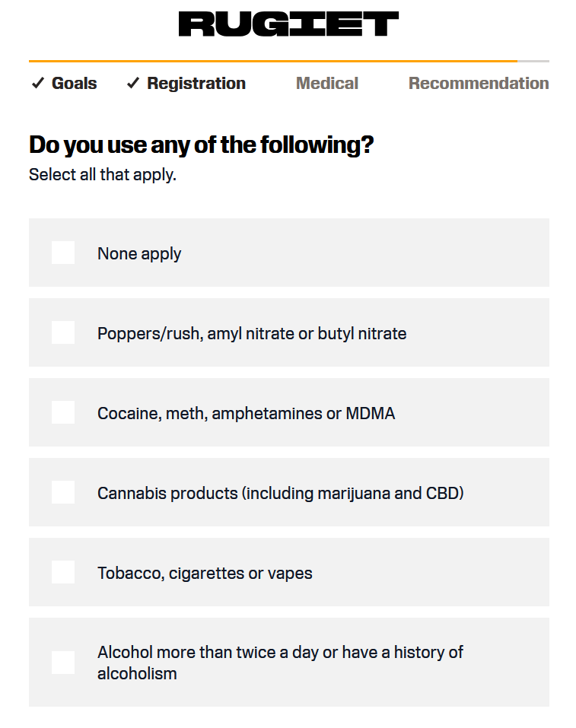Check the Cannabis products checkbox
This screenshot has height=728, width=576.
pyautogui.click(x=63, y=492)
